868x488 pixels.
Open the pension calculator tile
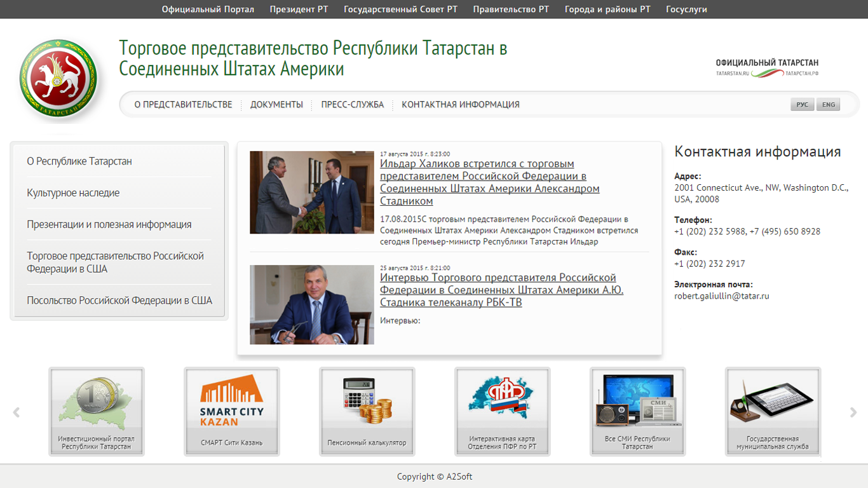(367, 411)
